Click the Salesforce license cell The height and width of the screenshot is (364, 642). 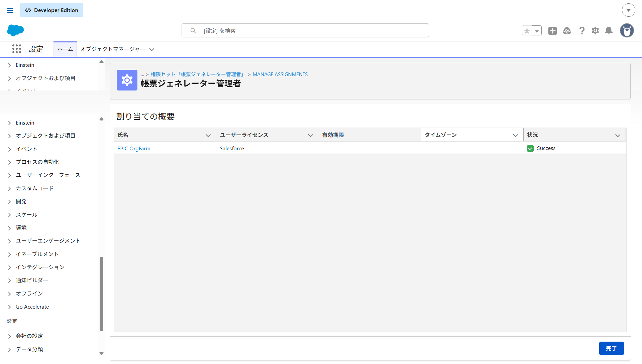pyautogui.click(x=232, y=148)
